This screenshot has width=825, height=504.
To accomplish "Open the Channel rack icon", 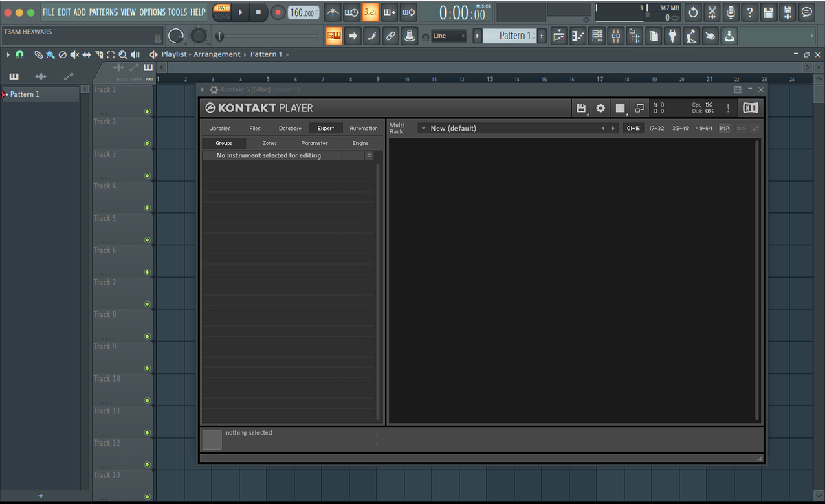I will pos(597,36).
